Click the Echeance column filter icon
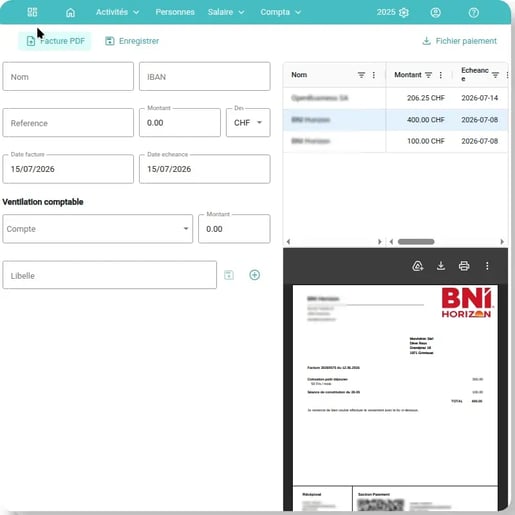This screenshot has height=515, width=515. coord(495,75)
